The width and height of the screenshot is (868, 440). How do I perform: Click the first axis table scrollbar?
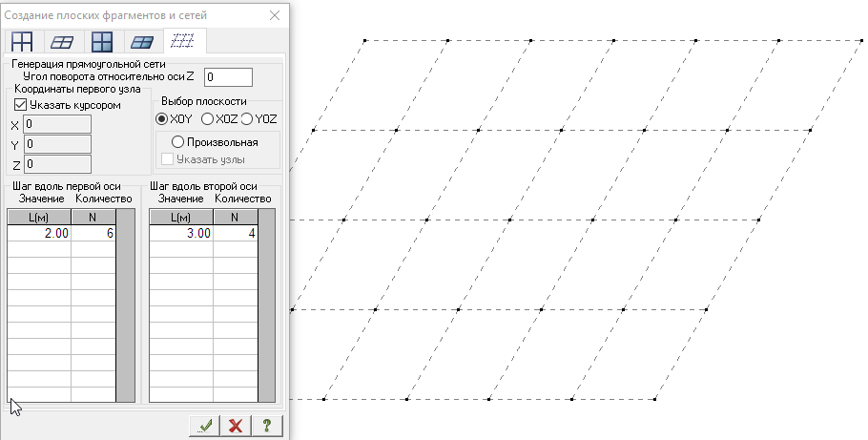click(126, 305)
